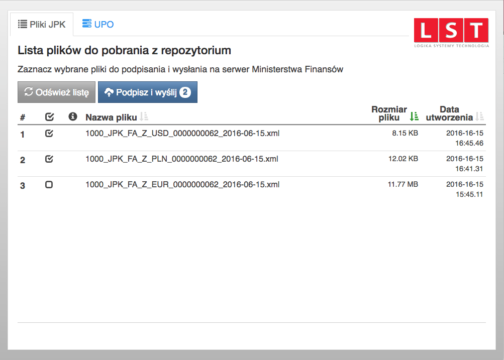Screen dimensions: 504x360
Task: Toggle the select-all checkbox in table header
Action: click(x=49, y=117)
